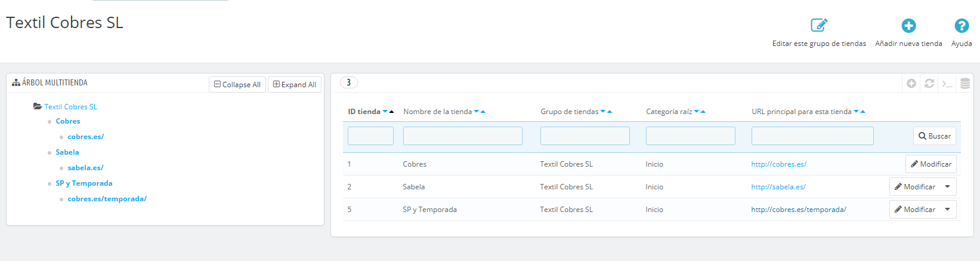Select SP y Temporada in multistore tree
Screen dimensions: 980x261
coord(84,183)
